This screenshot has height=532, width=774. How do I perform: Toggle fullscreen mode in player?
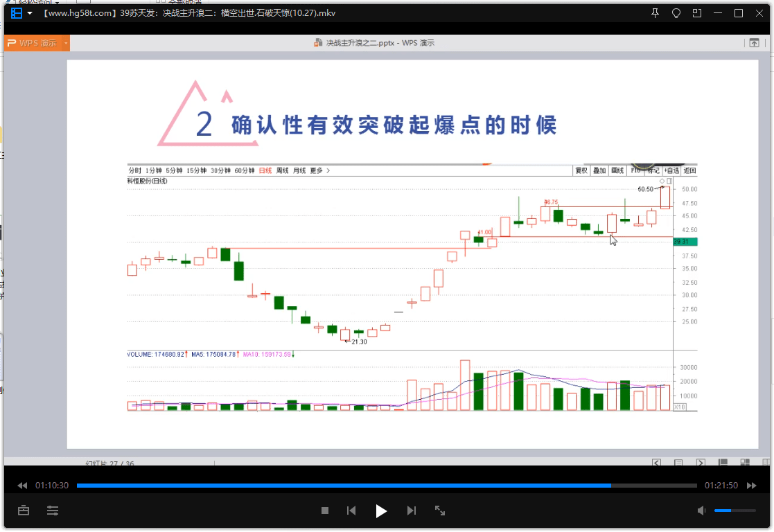pyautogui.click(x=440, y=511)
